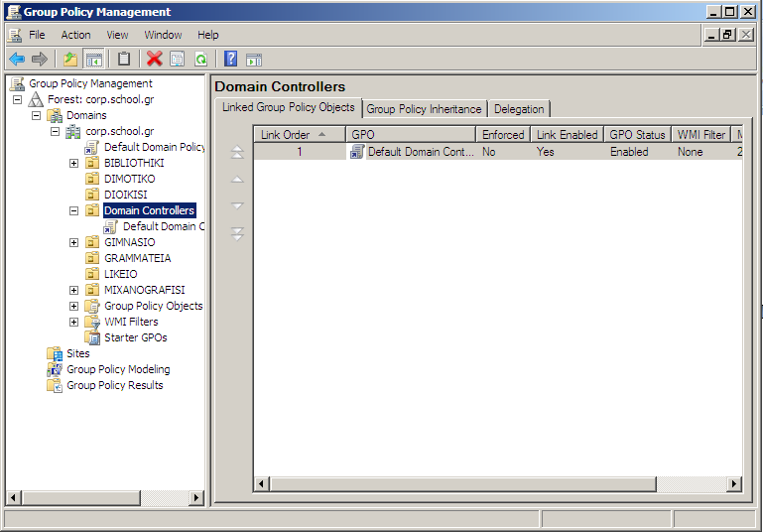This screenshot has width=763, height=532.
Task: Restore down the inner MMC child window
Action: pyautogui.click(x=728, y=35)
